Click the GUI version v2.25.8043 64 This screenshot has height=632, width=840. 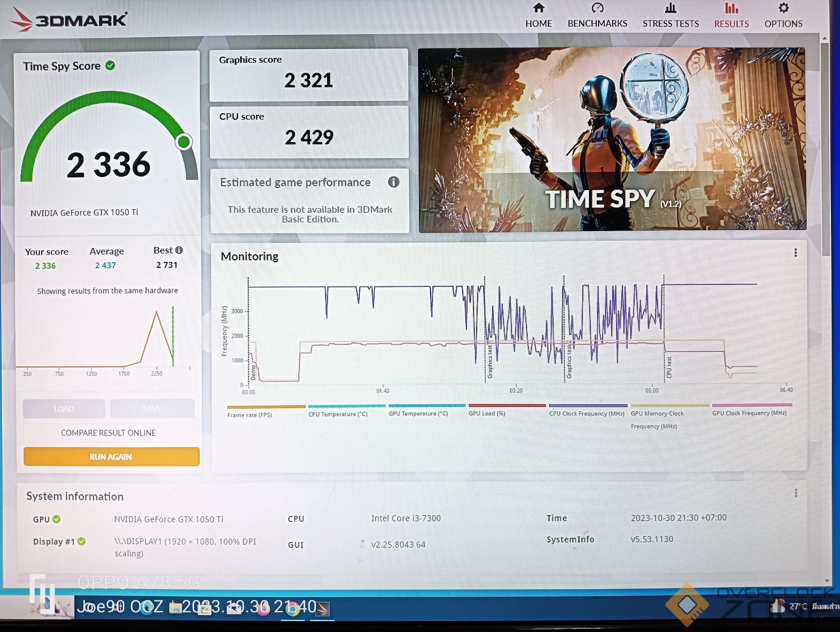(x=398, y=545)
